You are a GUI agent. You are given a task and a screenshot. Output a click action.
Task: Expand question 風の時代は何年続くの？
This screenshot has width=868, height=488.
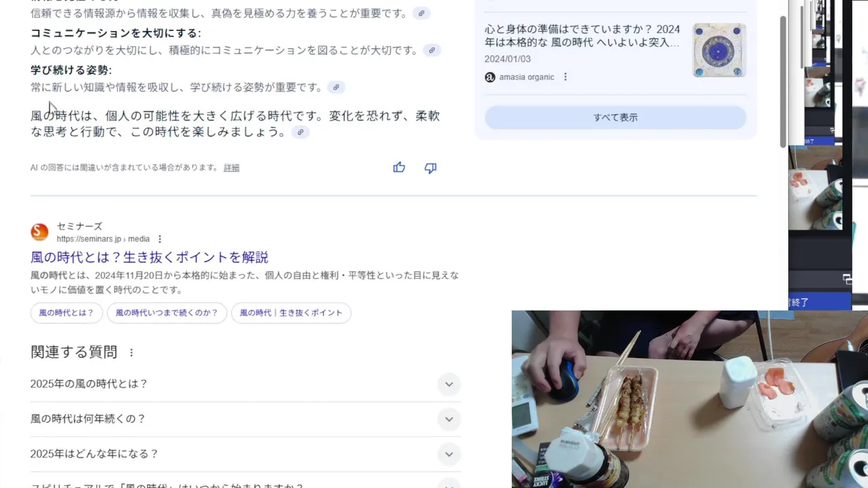(245, 419)
